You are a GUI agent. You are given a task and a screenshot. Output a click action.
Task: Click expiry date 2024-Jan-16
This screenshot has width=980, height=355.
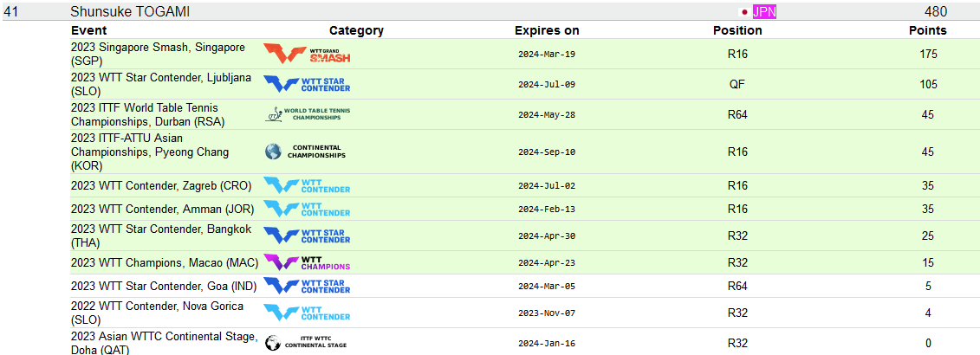coord(547,343)
